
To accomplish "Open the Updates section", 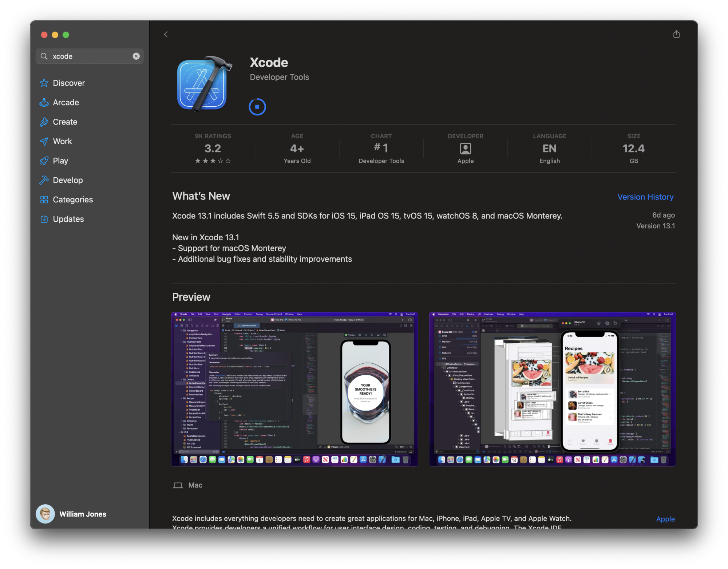I will (x=68, y=219).
